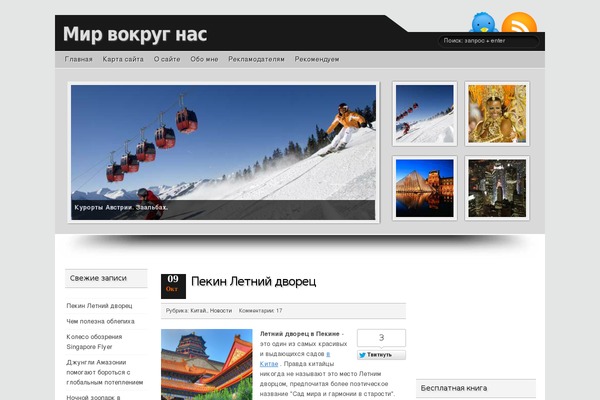Open Рекомендуем menu item
The image size is (600, 400).
coord(317,59)
